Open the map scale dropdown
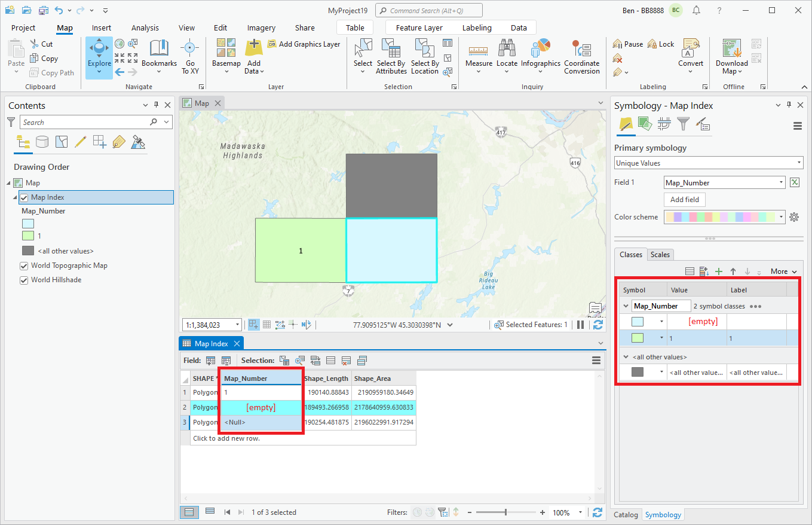The width and height of the screenshot is (812, 525). [x=237, y=325]
